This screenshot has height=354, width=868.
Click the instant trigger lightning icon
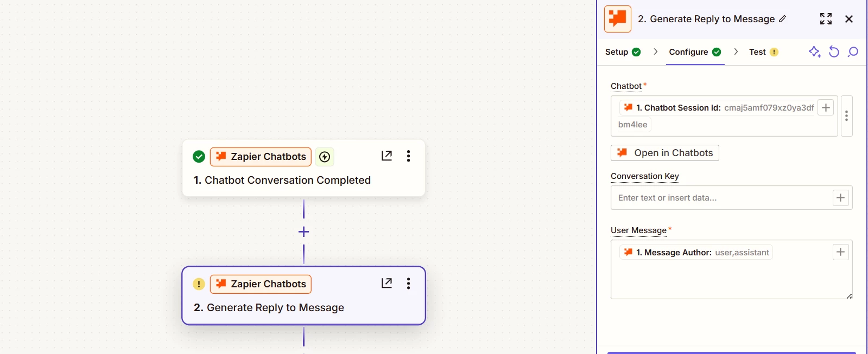coord(325,157)
